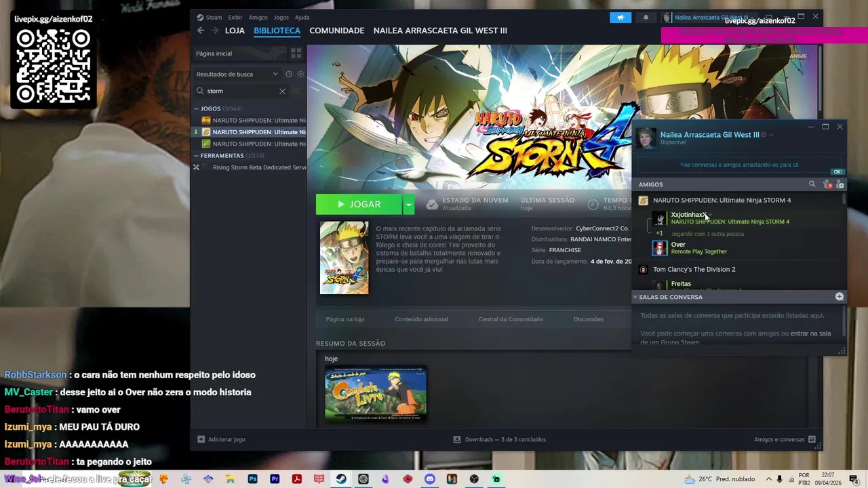Screen dimensions: 868x488
Task: Click the green JOGAR button
Action: coord(359,204)
